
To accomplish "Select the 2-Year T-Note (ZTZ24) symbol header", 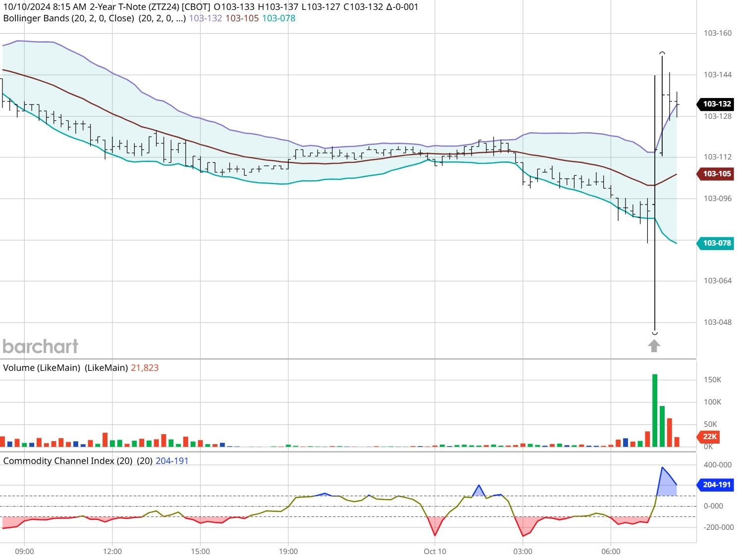I will pyautogui.click(x=134, y=7).
